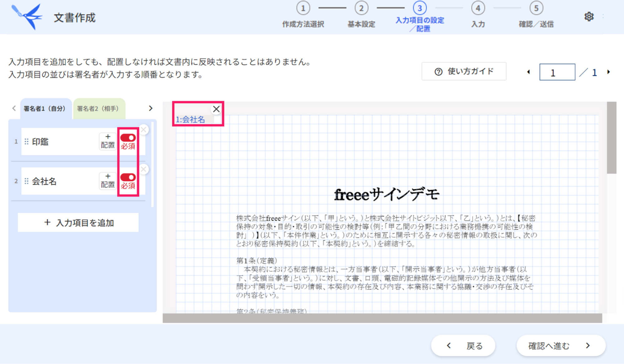Click 印鑑 drag handle
Image resolution: width=624 pixels, height=364 pixels.
tap(27, 142)
